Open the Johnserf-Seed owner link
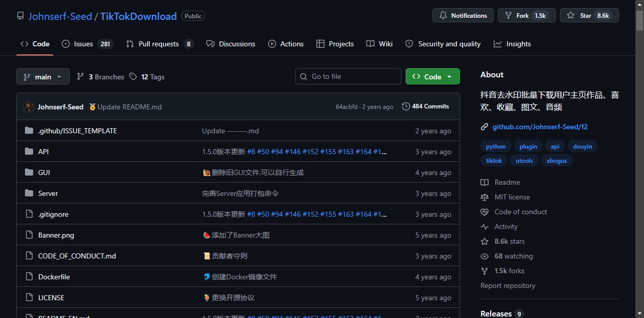The image size is (644, 318). point(60,16)
